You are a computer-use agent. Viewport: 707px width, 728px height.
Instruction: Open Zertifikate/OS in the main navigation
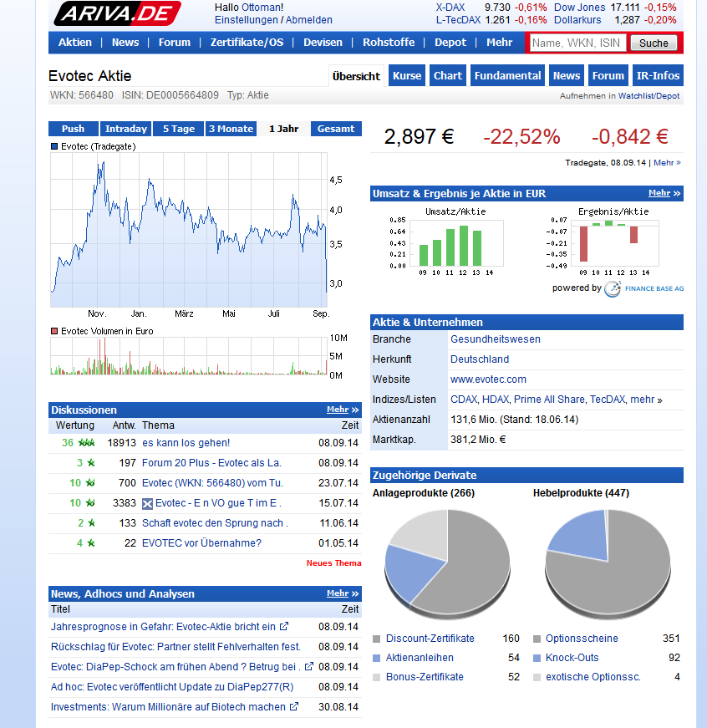click(247, 43)
